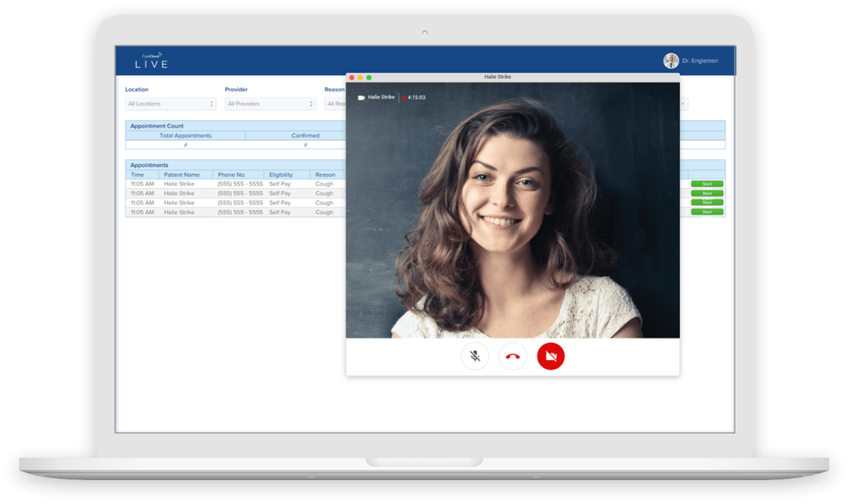Open Dr. Engleman's profile avatar
The image size is (848, 504).
671,60
